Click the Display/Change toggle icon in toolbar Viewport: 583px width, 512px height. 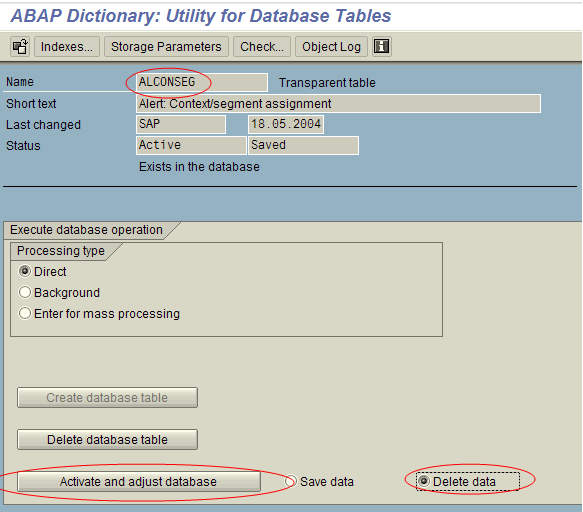(x=20, y=46)
